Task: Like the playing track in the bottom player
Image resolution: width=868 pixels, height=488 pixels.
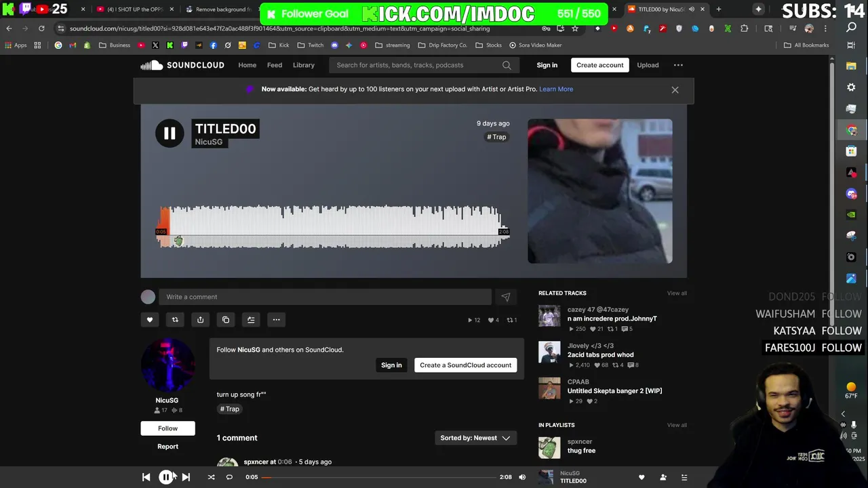Action: pos(642,477)
